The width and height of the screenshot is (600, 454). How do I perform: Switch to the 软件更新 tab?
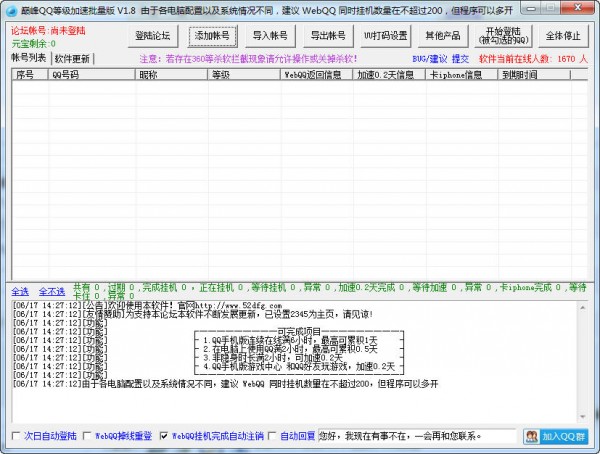click(x=72, y=59)
